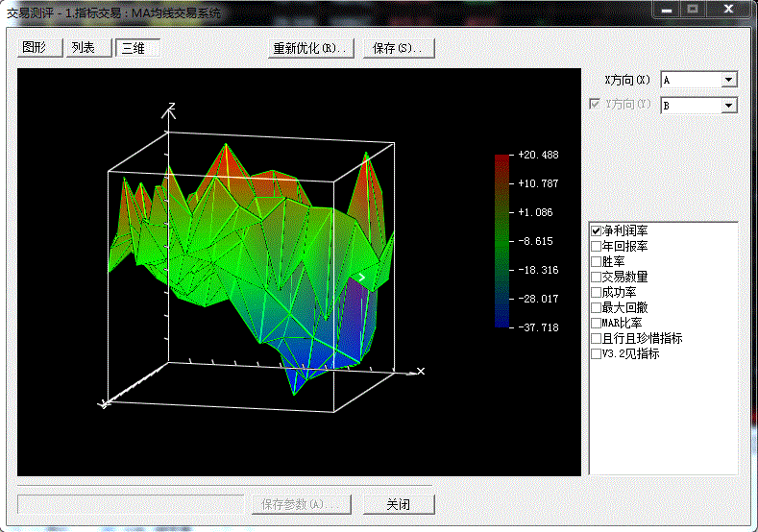This screenshot has width=758, height=532.
Task: Uncheck the 净利润率 checkbox
Action: pos(596,231)
